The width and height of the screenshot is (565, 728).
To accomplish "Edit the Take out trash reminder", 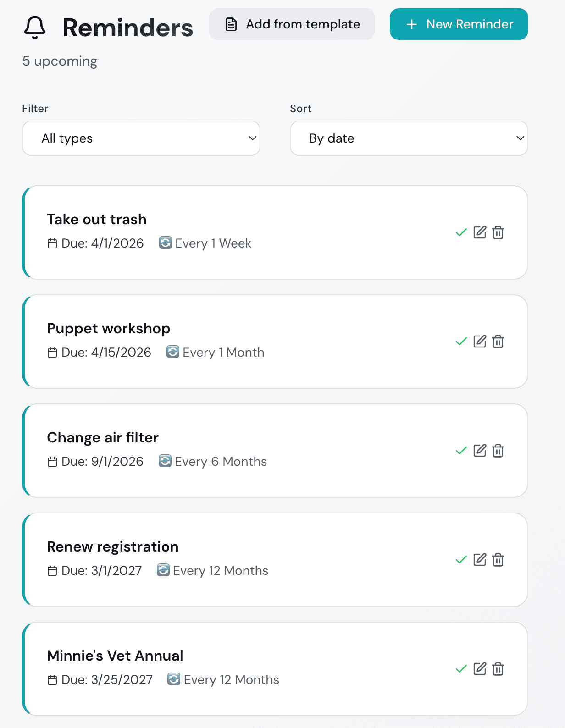I will (480, 232).
